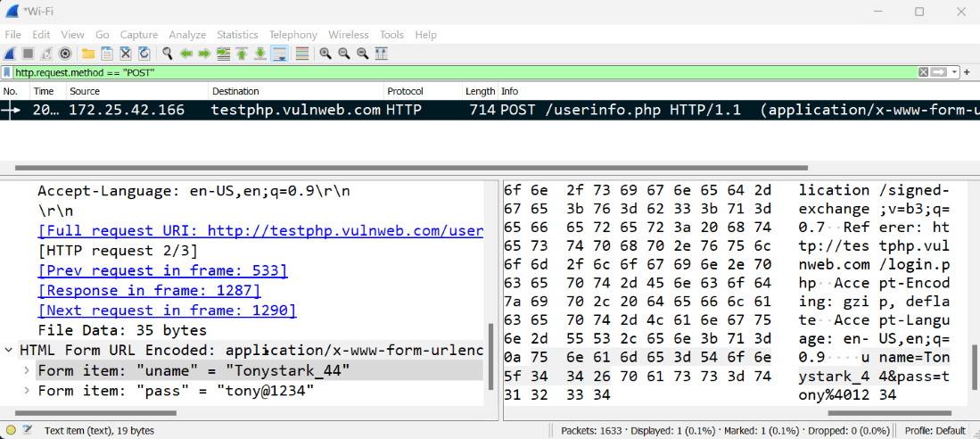
Task: Toggle packet list coloring rules
Action: coord(302,54)
